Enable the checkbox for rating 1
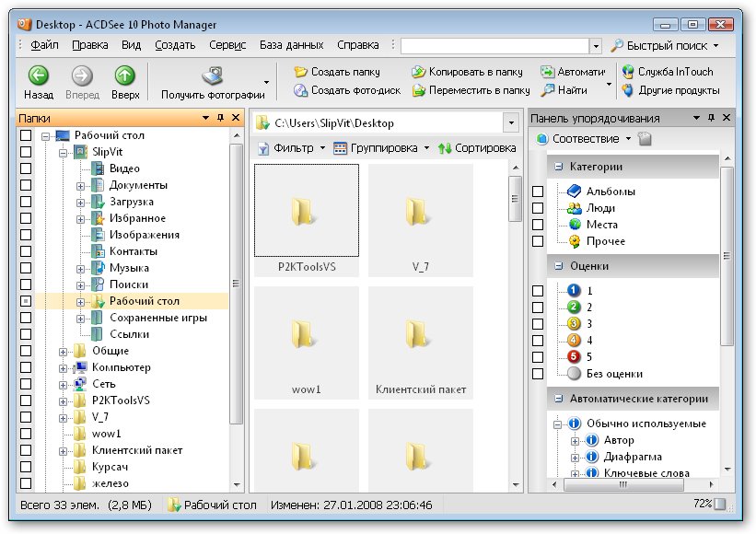Viewport: 756px width, 534px height. tap(538, 291)
